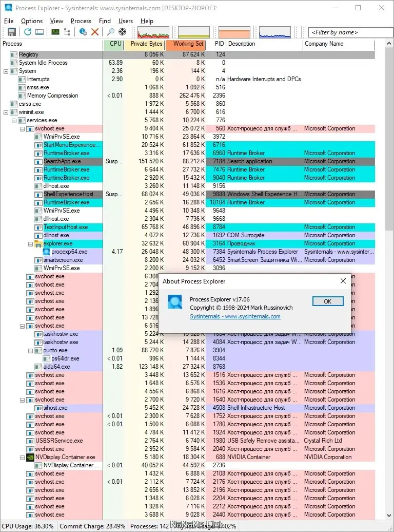This screenshot has height=532, width=394.
Task: Click the Registry process icon
Action: pos(13,54)
